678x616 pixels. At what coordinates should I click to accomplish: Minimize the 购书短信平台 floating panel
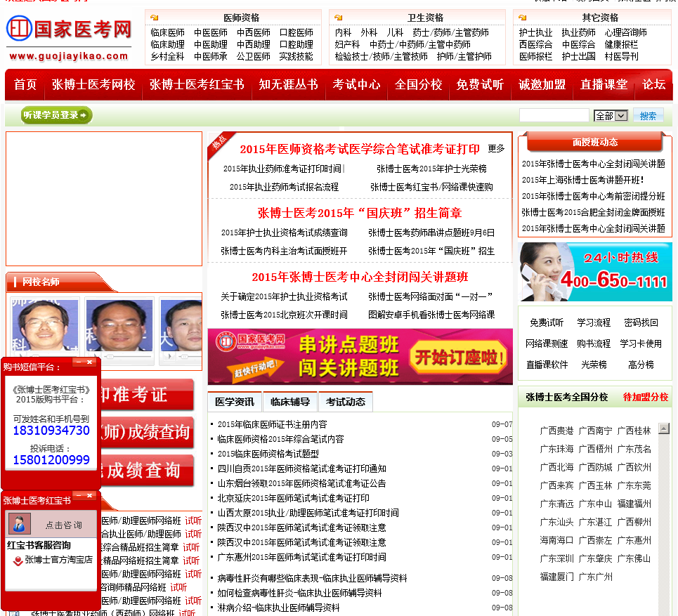click(79, 362)
